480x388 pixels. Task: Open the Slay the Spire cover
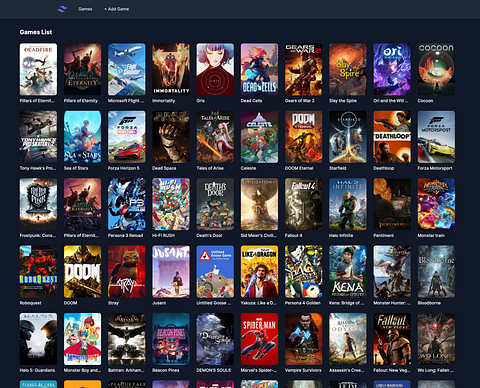(348, 69)
